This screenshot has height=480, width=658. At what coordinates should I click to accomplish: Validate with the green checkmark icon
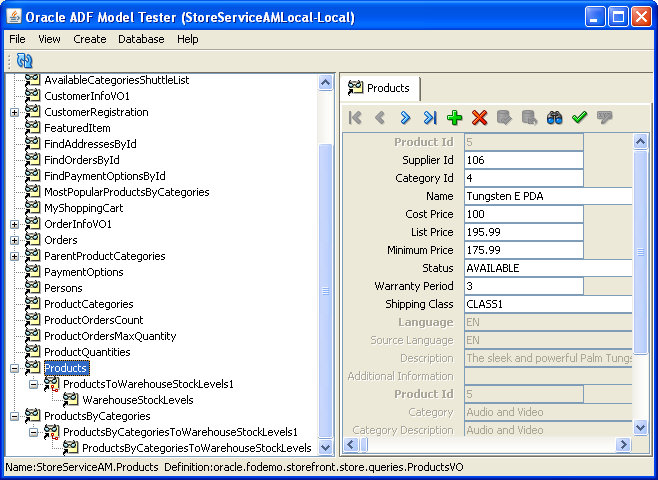pyautogui.click(x=579, y=118)
